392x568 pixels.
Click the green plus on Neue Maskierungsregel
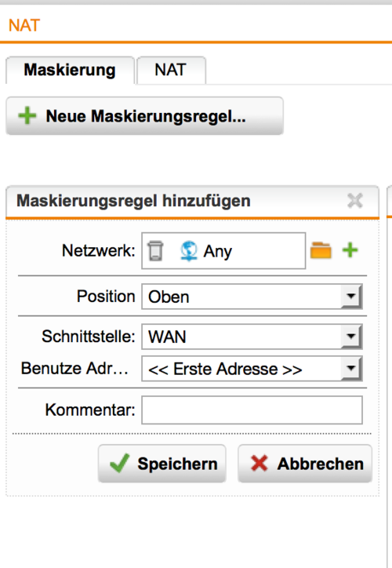27,116
